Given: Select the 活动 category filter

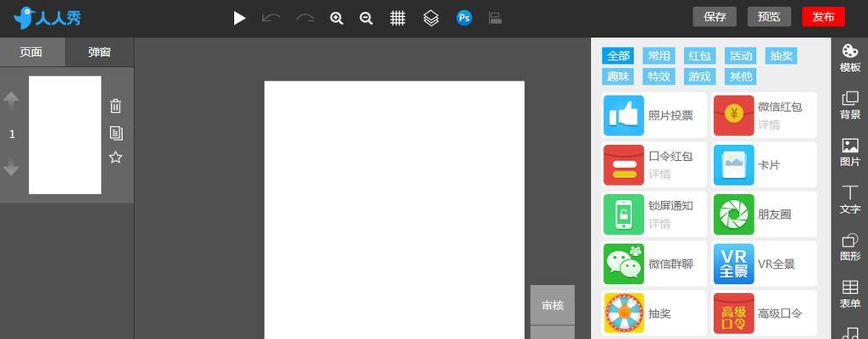Looking at the screenshot, I should click(741, 56).
